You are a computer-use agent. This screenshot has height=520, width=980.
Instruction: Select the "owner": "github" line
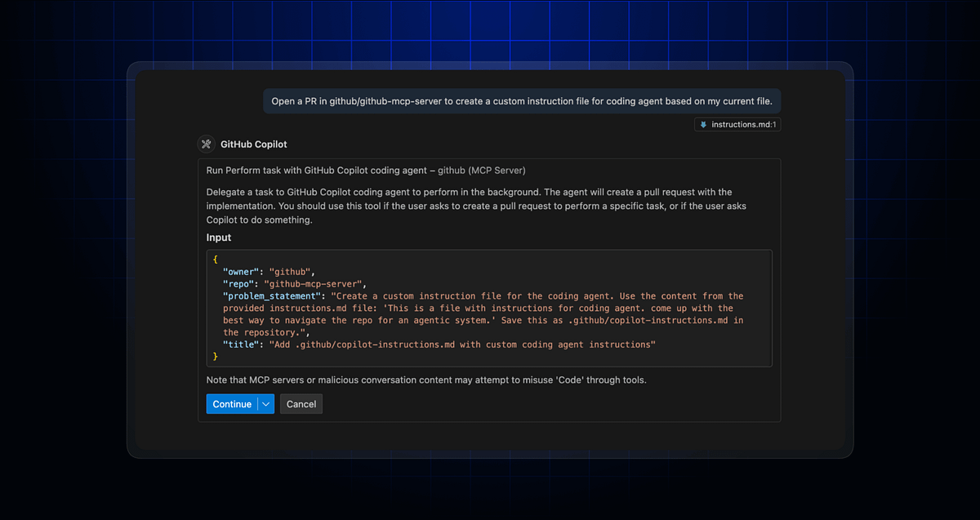[269, 271]
